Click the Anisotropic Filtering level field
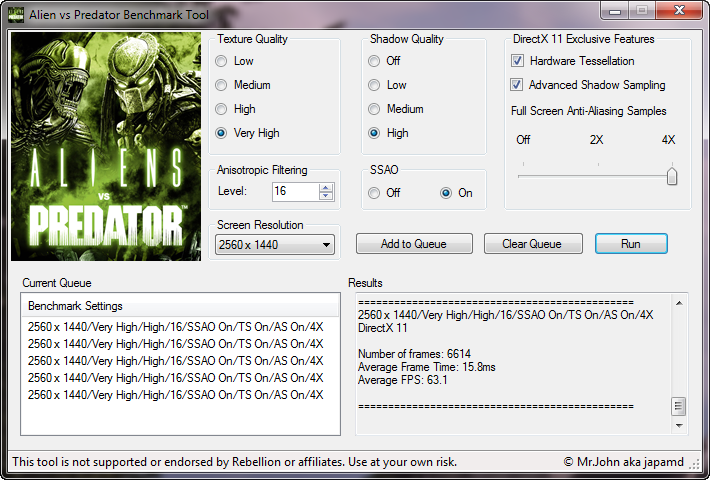The image size is (710, 480). (x=295, y=192)
